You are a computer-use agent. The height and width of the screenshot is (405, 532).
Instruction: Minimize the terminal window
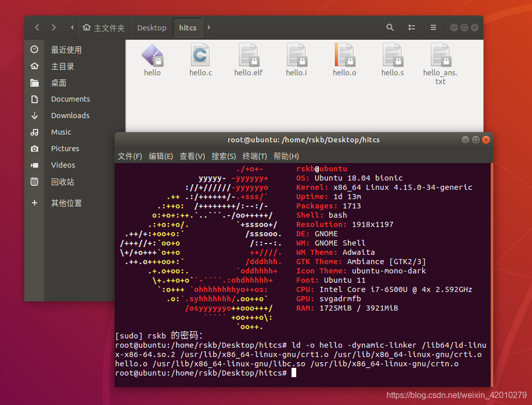click(x=465, y=140)
